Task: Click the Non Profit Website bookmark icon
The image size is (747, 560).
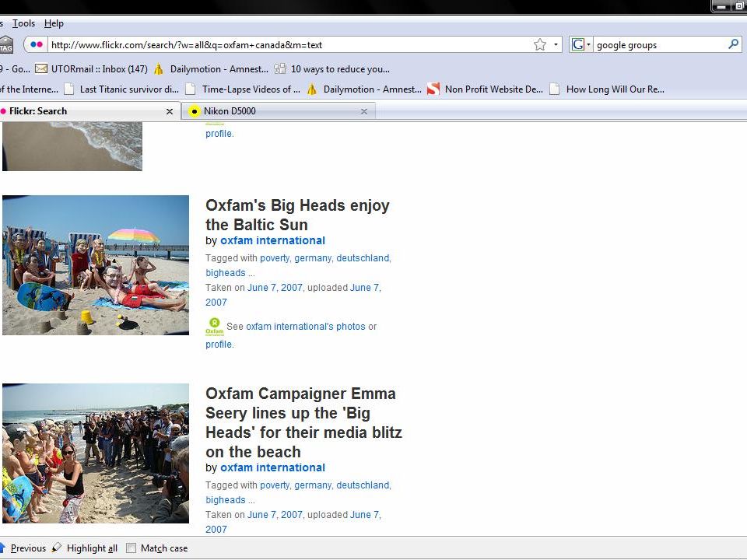Action: [x=433, y=89]
